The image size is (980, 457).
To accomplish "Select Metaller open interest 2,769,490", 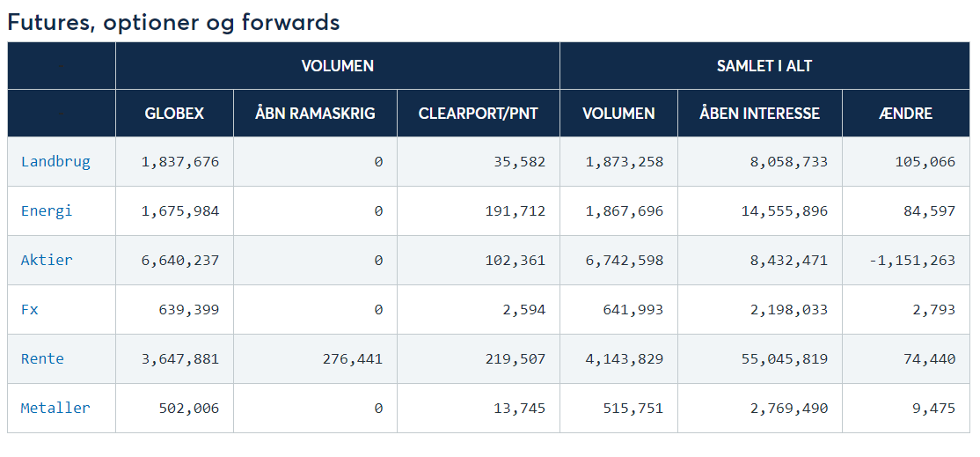I will [789, 409].
